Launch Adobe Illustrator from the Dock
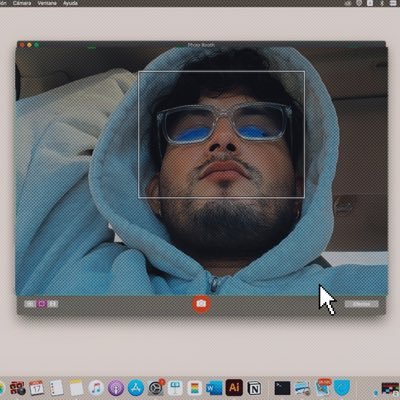The image size is (400, 400). tap(234, 387)
